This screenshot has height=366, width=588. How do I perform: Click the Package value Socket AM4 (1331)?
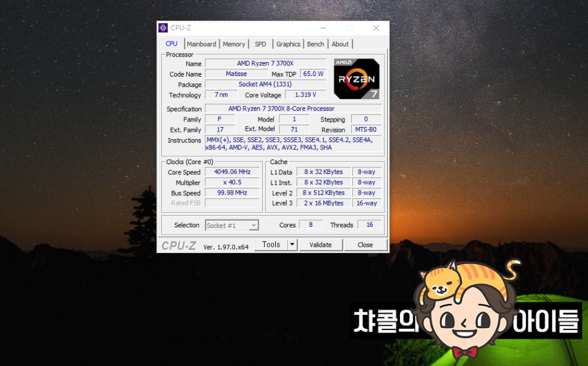(x=265, y=85)
